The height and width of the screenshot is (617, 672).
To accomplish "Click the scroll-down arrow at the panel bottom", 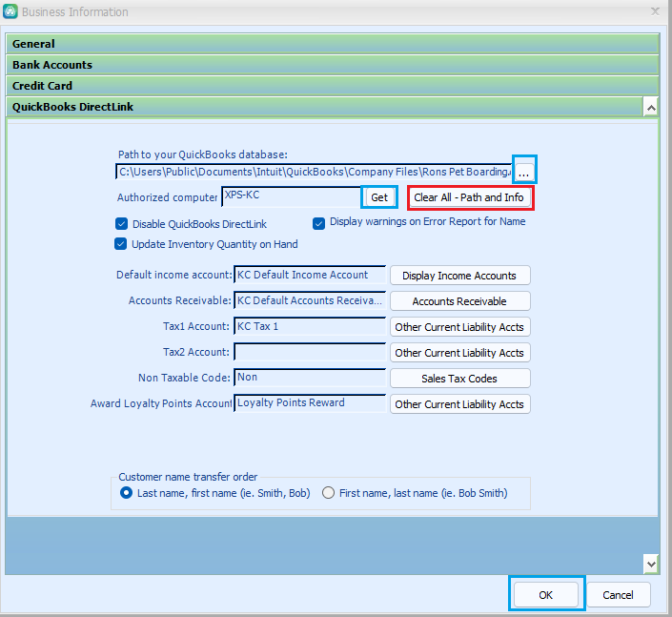I will tap(651, 564).
